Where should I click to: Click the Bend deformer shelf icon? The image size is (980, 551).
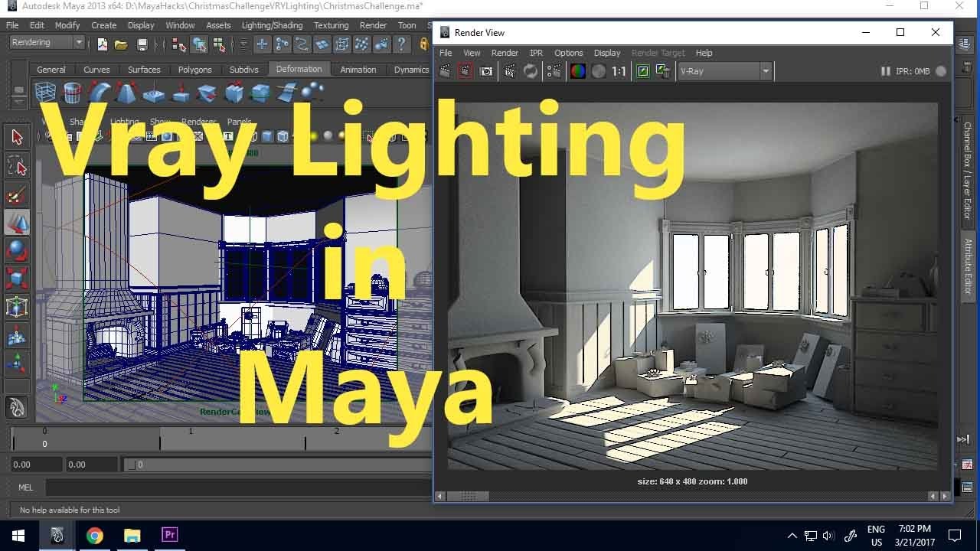100,93
